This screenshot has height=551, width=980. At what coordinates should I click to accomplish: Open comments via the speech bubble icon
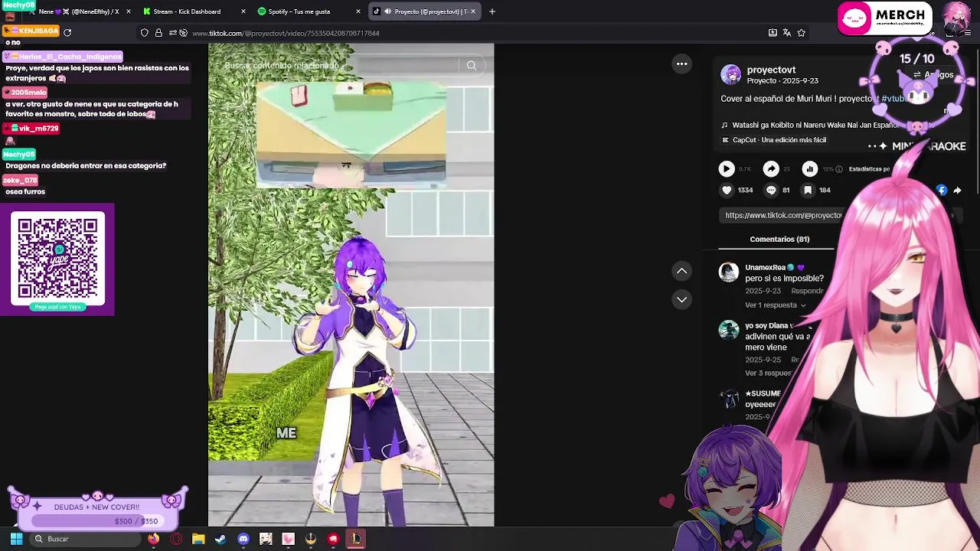point(771,190)
